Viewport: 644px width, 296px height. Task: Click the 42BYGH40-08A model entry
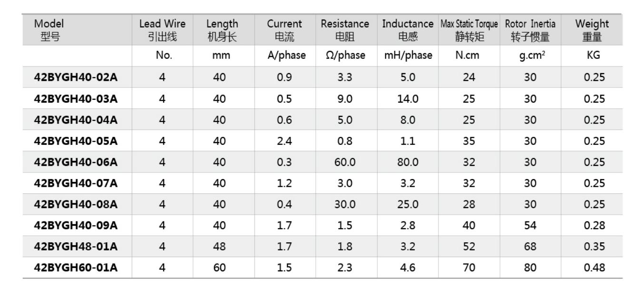pos(76,205)
